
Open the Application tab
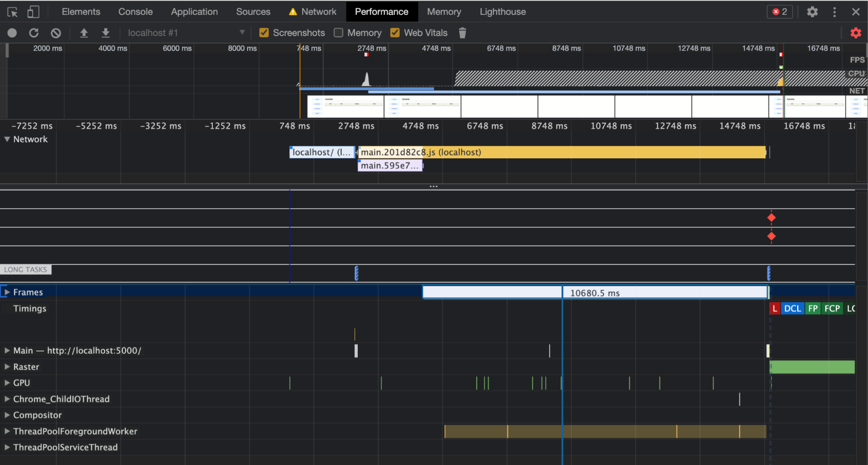[x=194, y=12]
